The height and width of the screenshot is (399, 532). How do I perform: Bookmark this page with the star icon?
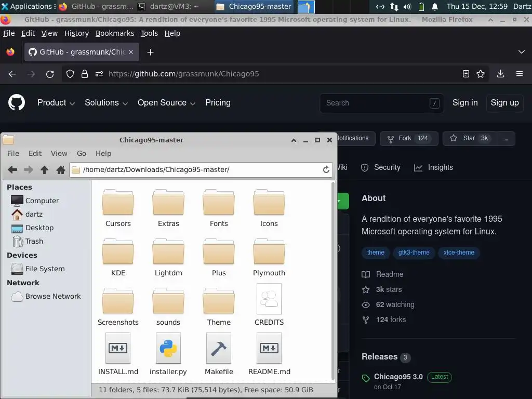click(x=481, y=74)
